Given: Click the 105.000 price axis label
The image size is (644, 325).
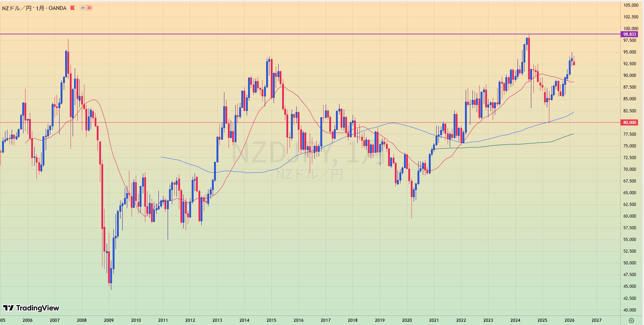Looking at the screenshot, I should (x=631, y=5).
